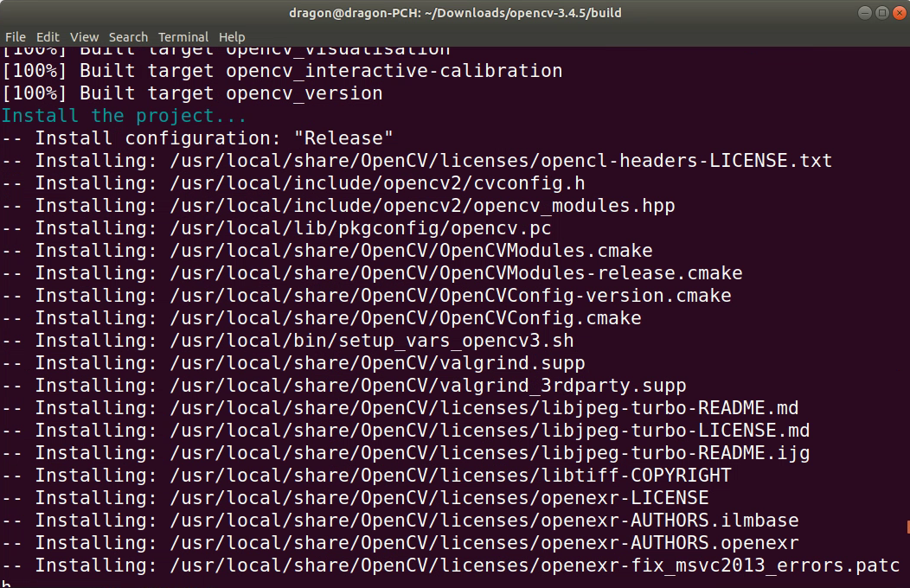Open the View menu
The width and height of the screenshot is (910, 588).
pyautogui.click(x=84, y=36)
